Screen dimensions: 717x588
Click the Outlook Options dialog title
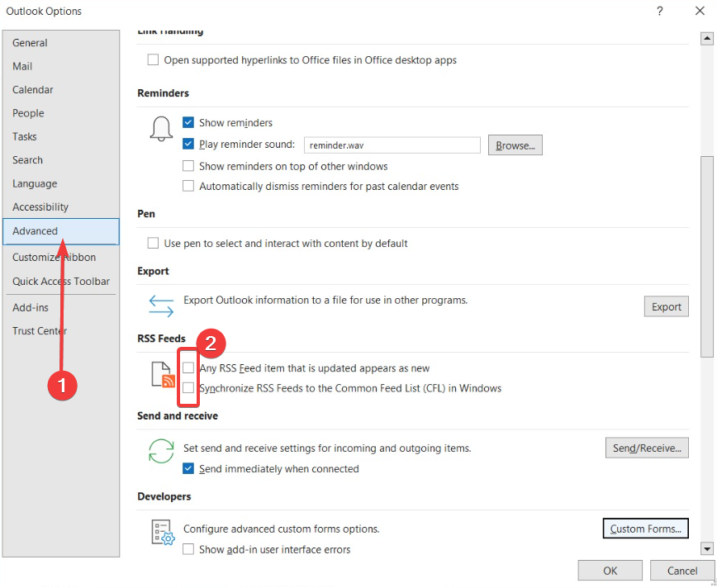pos(44,11)
